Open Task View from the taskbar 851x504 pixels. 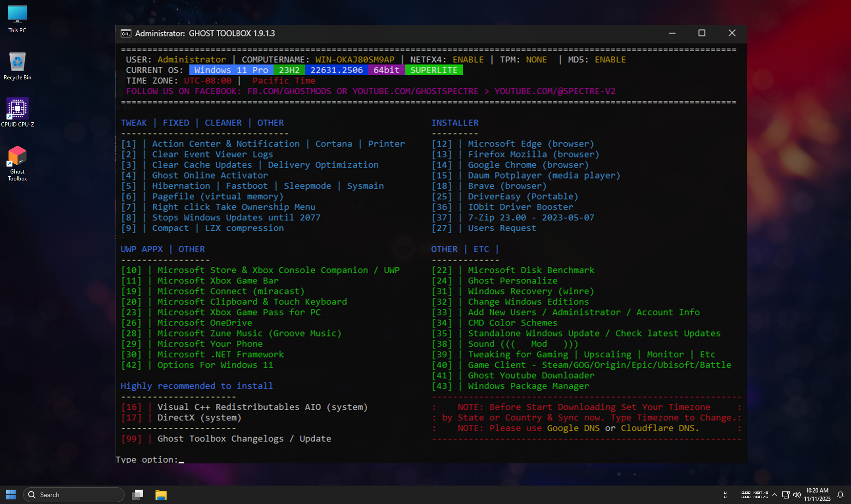pyautogui.click(x=138, y=495)
